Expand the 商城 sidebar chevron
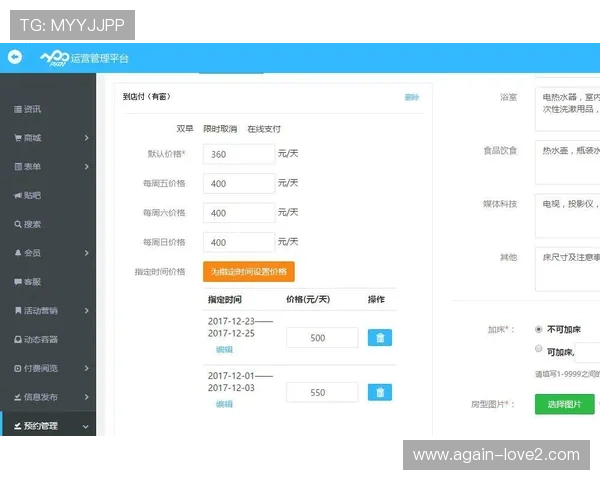Screen dimensions: 600x480 [x=86, y=138]
